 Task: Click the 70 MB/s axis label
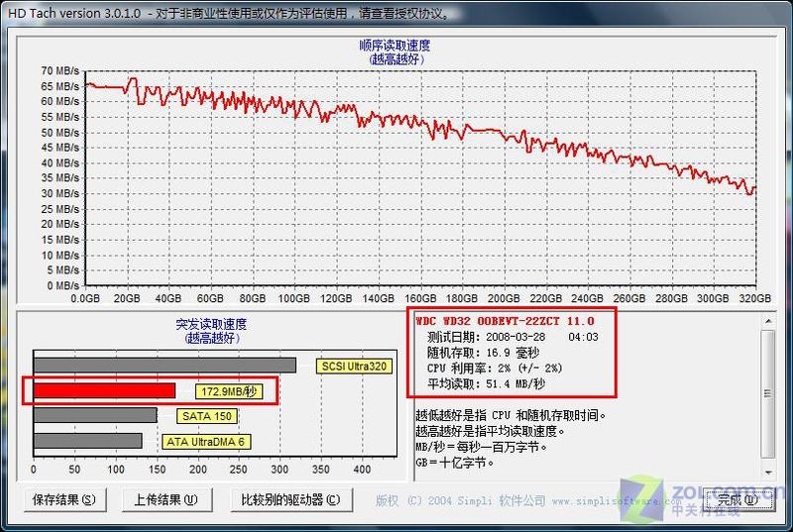(x=59, y=70)
